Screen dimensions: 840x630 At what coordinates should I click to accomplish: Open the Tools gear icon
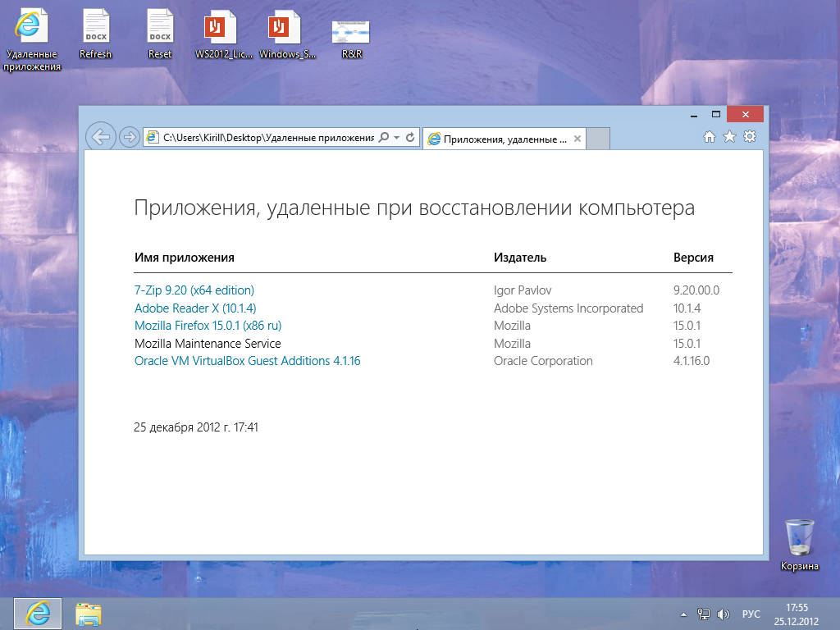[749, 137]
